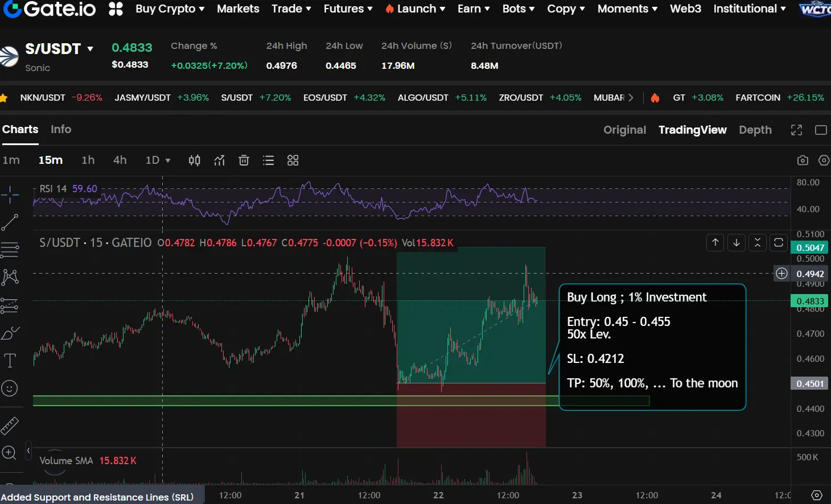The height and width of the screenshot is (504, 831).
Task: Expand the Buy Crypto menu
Action: (x=170, y=9)
